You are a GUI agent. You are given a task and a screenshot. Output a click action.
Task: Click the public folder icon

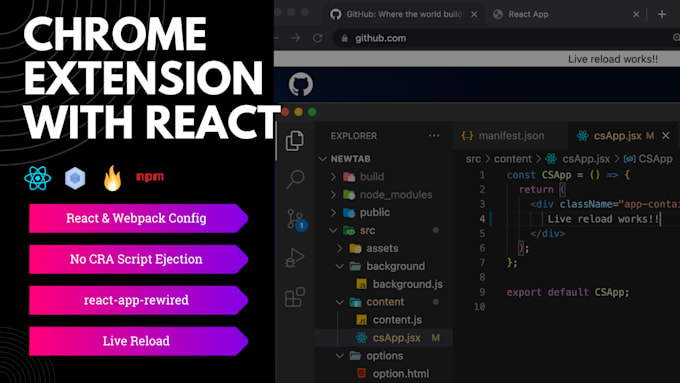[x=349, y=213]
